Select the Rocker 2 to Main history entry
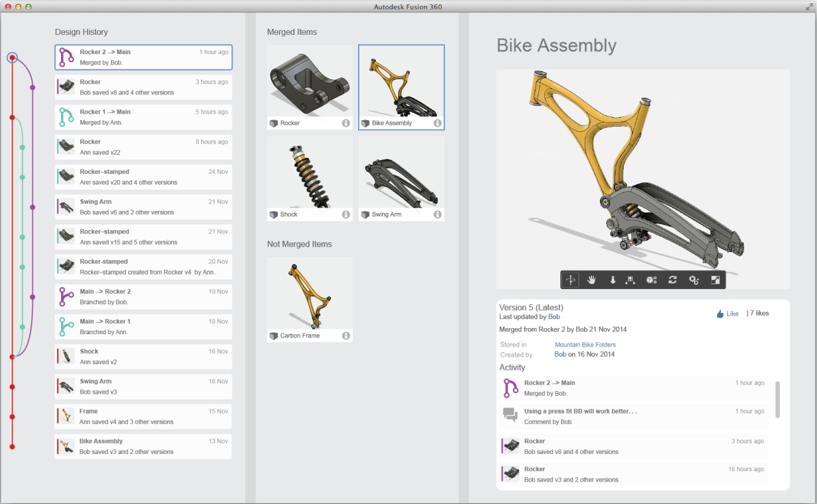Screen dimensions: 817x504 tap(143, 58)
